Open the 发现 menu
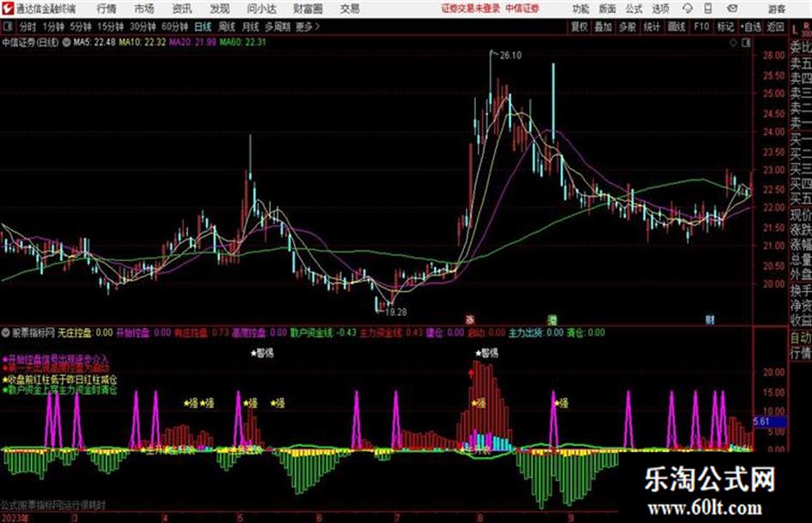Viewport: 812px width, 523px height. click(x=220, y=9)
